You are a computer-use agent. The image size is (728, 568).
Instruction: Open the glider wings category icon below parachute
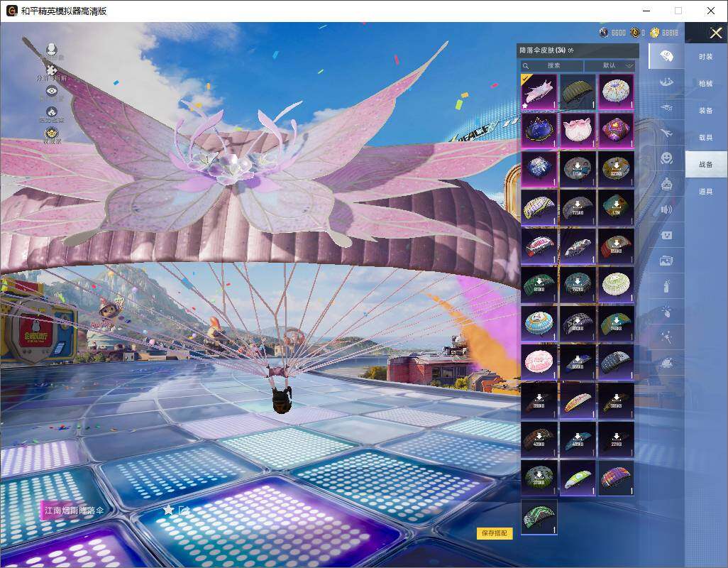666,82
